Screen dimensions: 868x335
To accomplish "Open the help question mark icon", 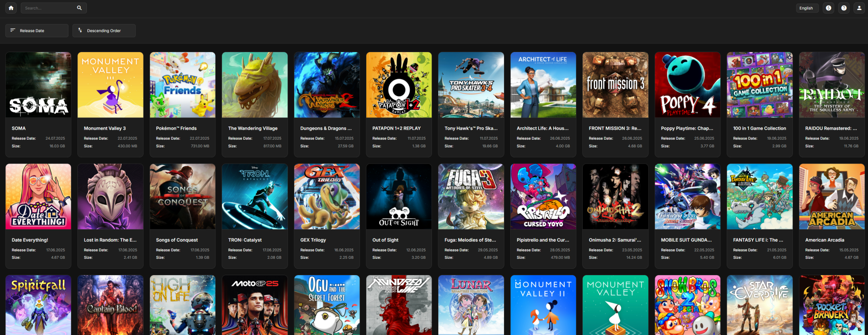I will point(844,8).
